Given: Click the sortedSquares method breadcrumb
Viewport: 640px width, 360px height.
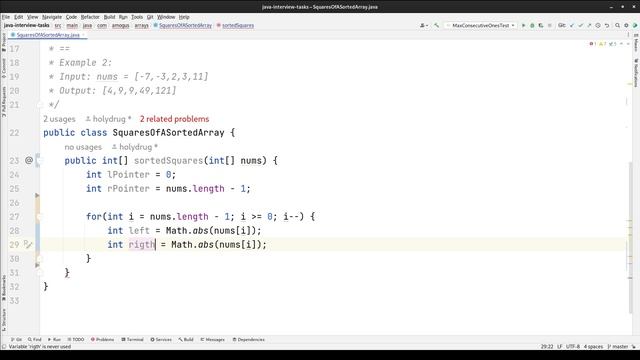Looking at the screenshot, I should click(x=235, y=25).
